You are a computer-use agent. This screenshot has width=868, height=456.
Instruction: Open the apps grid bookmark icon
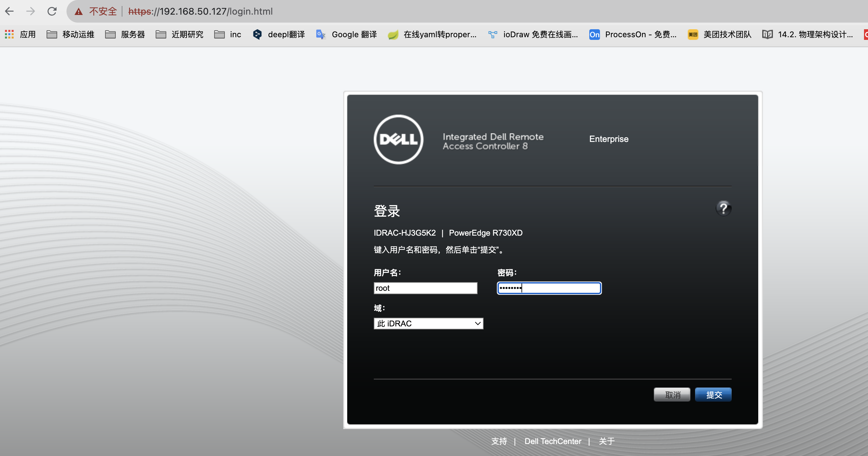9,34
